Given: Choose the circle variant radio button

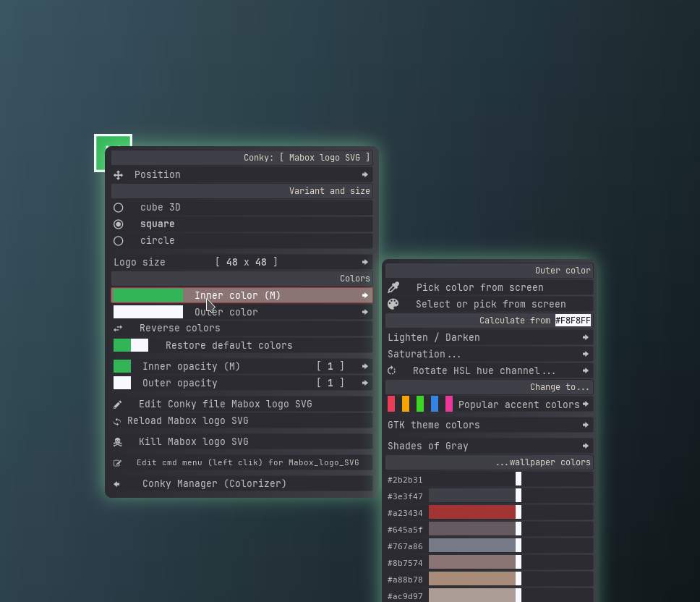Looking at the screenshot, I should (119, 241).
